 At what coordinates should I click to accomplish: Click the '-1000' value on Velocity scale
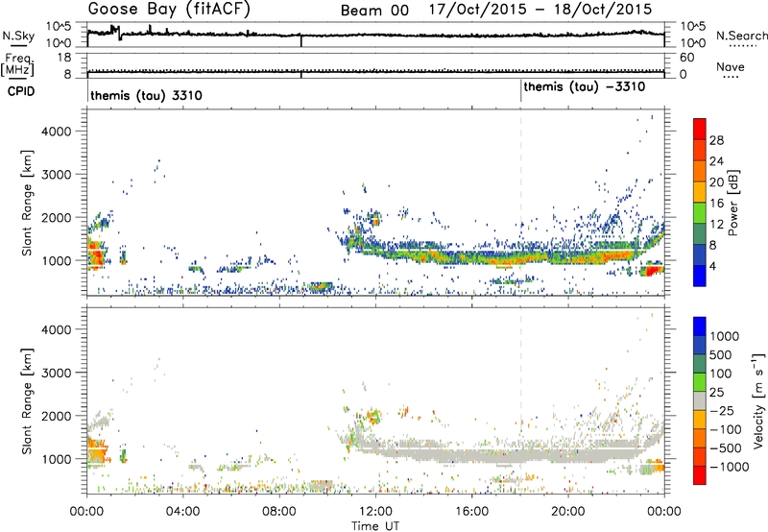point(729,467)
